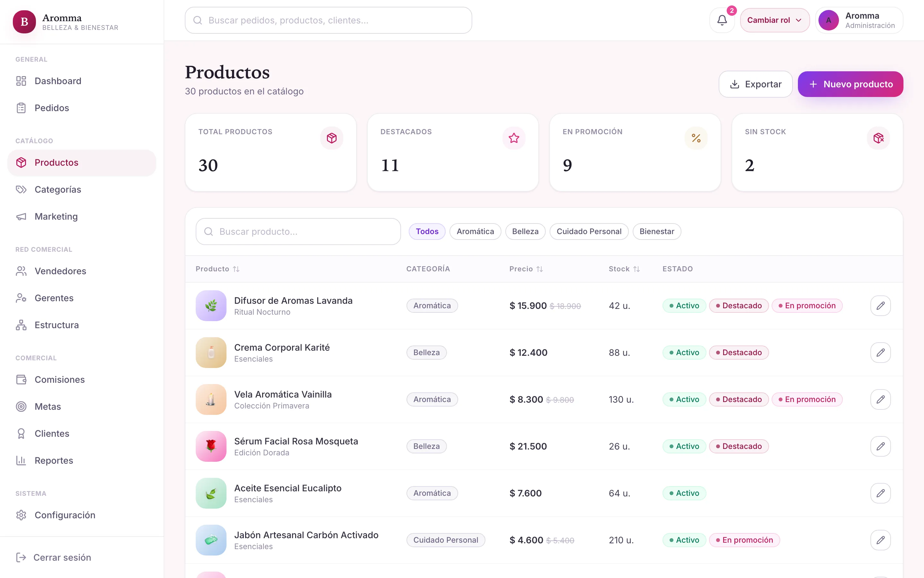Click the Vela Aromática Vainilla thumbnail
Image resolution: width=924 pixels, height=578 pixels.
(211, 399)
